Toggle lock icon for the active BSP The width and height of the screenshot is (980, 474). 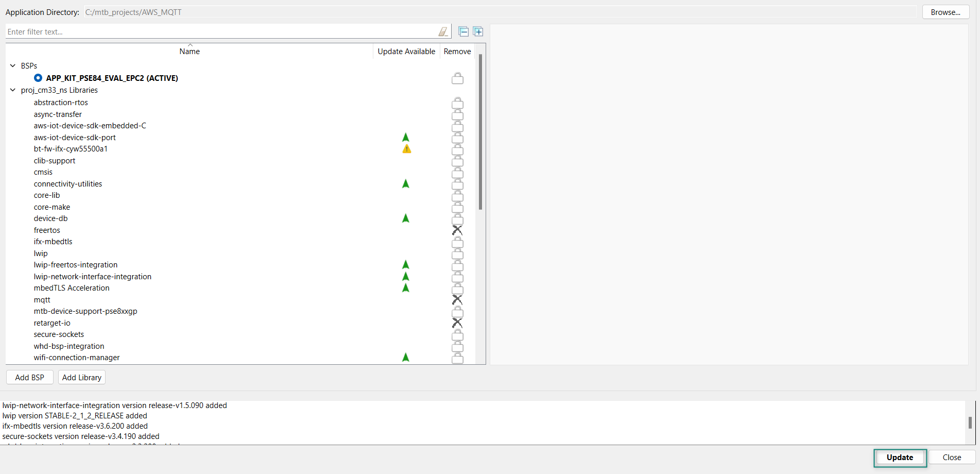click(x=457, y=78)
